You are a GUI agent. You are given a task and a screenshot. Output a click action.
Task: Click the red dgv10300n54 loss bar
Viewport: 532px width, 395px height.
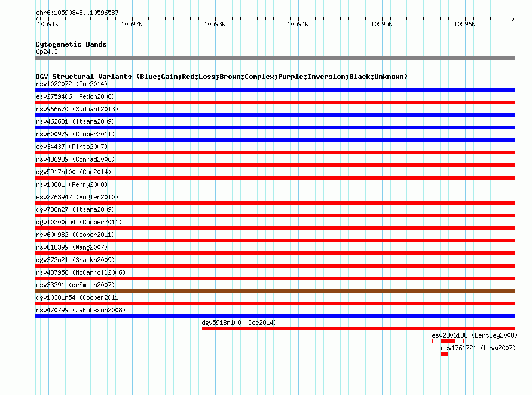point(275,228)
